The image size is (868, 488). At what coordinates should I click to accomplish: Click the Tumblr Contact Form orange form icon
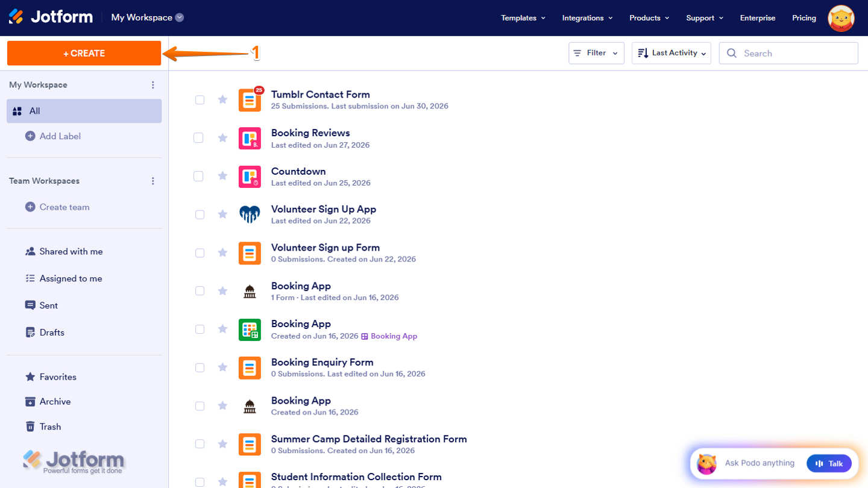tap(250, 100)
